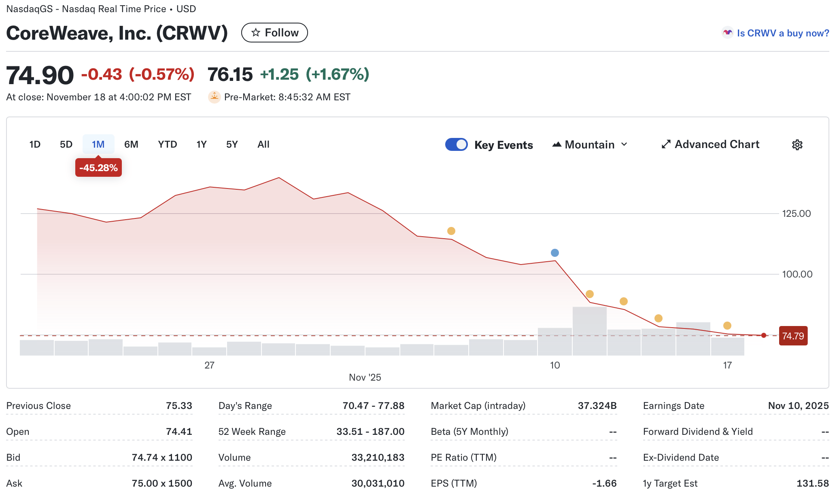Screen dimensions: 837x504
Task: Click the blue key event dot on the chart
Action: (554, 252)
